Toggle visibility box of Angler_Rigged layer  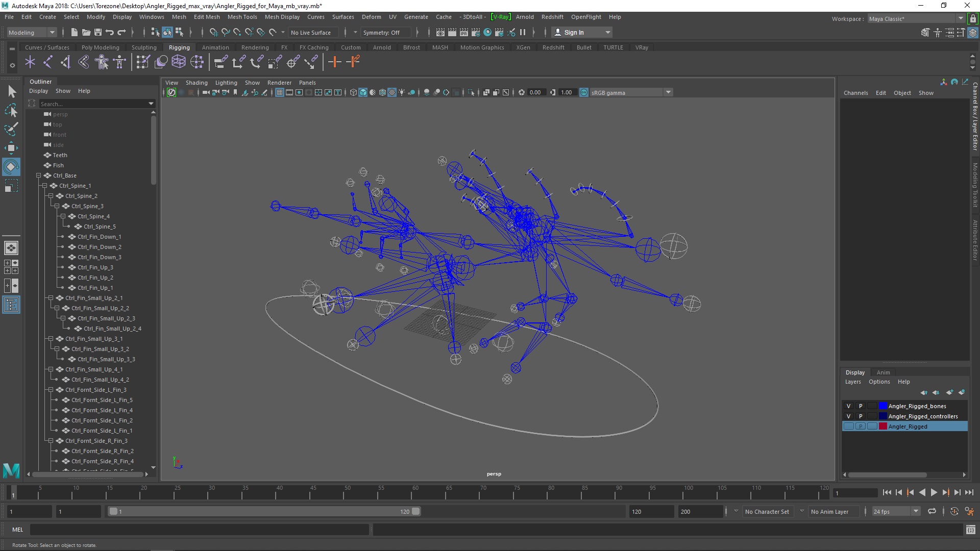click(848, 427)
